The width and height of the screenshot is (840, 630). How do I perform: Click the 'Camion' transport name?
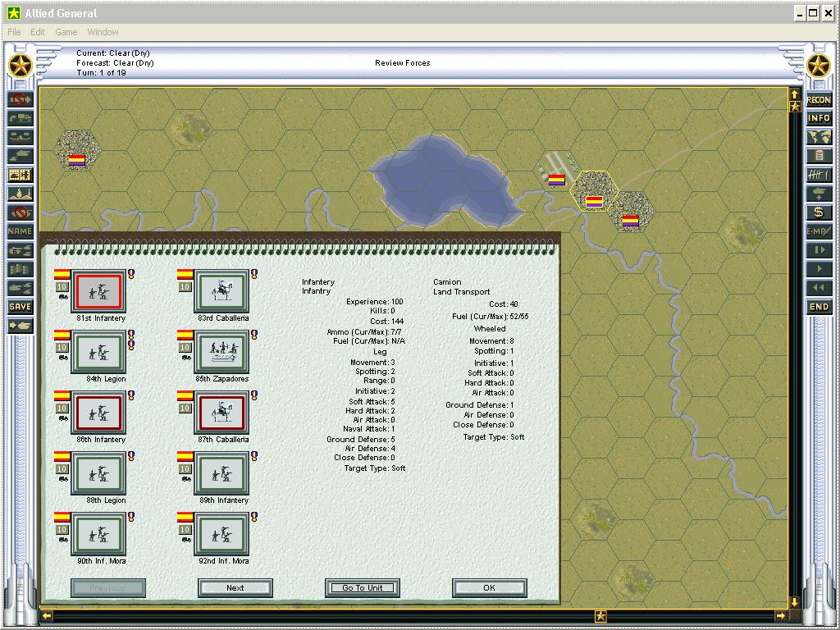(447, 282)
